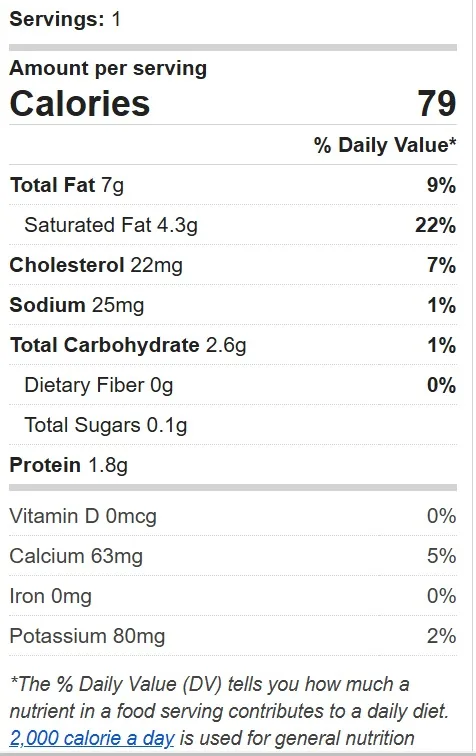Image resolution: width=476 pixels, height=756 pixels.
Task: Click the Calcium 63mg row
Action: [233, 556]
